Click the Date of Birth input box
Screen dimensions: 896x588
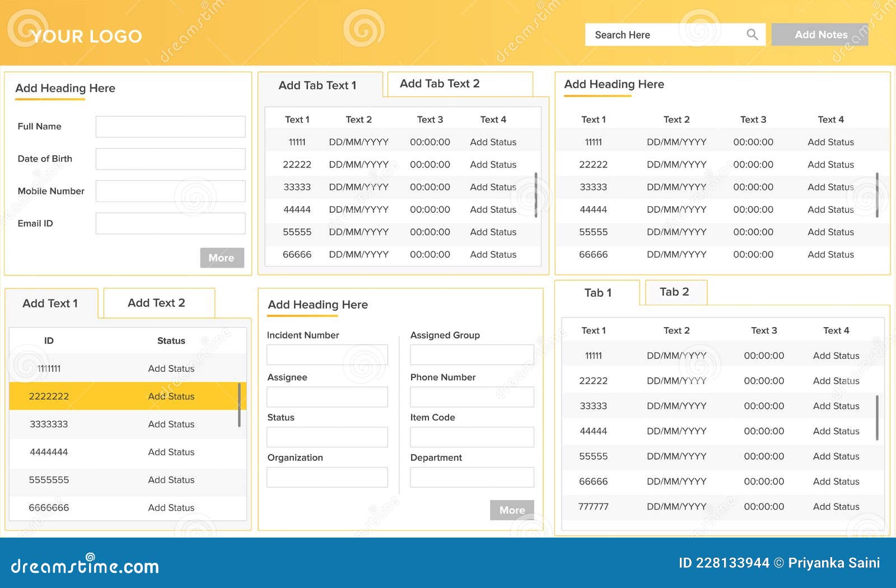pos(170,158)
